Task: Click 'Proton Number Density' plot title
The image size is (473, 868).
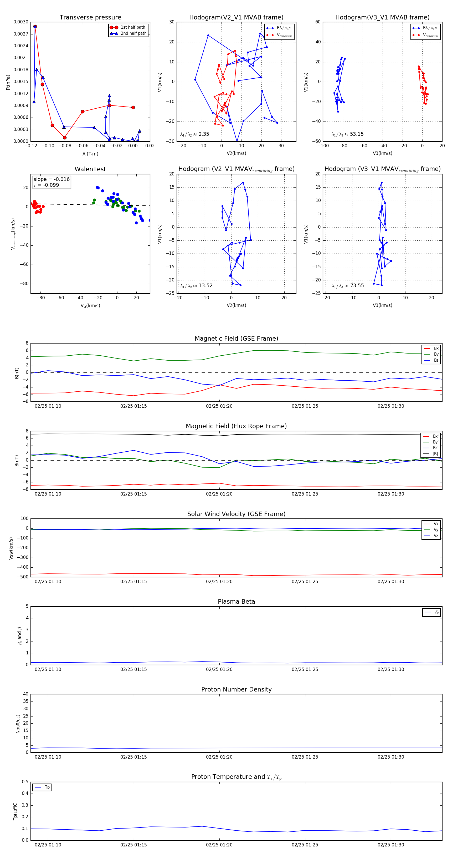Action: click(236, 689)
